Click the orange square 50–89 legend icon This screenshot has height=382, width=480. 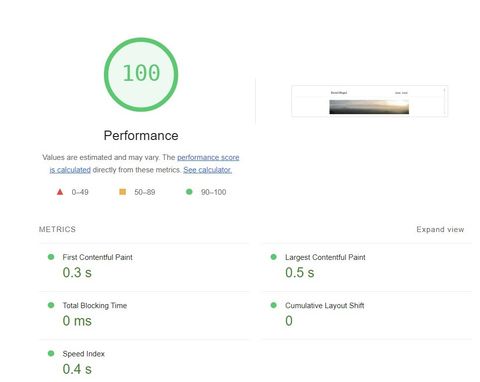coord(123,192)
